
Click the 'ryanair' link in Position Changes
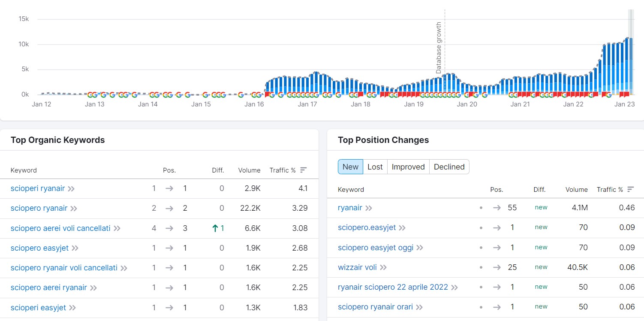pos(350,208)
